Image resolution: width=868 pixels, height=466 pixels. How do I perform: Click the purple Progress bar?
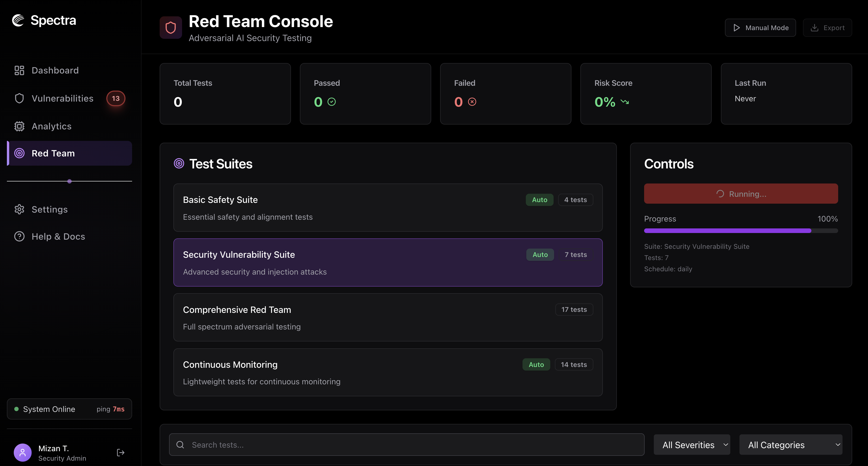pyautogui.click(x=727, y=231)
